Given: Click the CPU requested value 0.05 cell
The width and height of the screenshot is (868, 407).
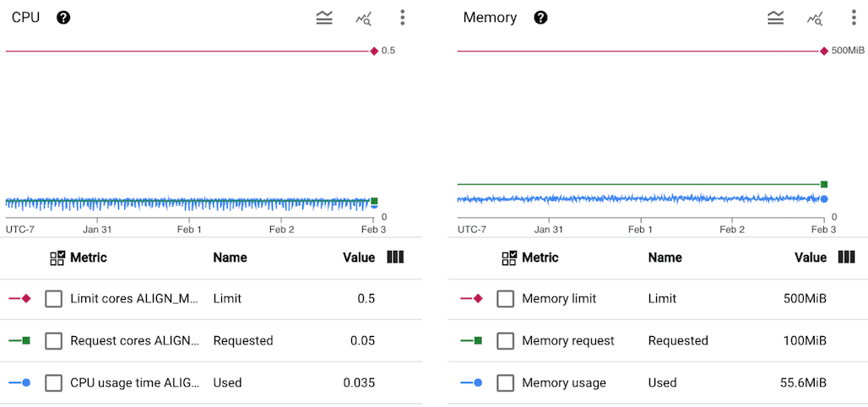Looking at the screenshot, I should click(362, 341).
